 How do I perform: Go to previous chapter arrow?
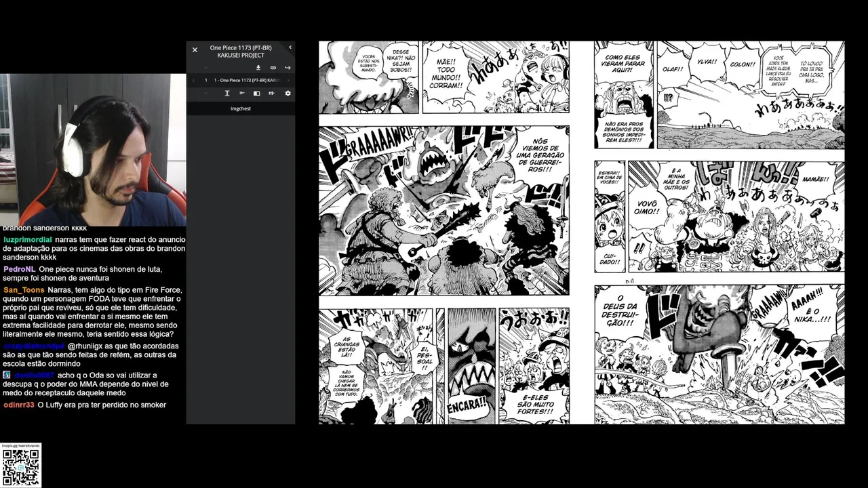point(193,80)
